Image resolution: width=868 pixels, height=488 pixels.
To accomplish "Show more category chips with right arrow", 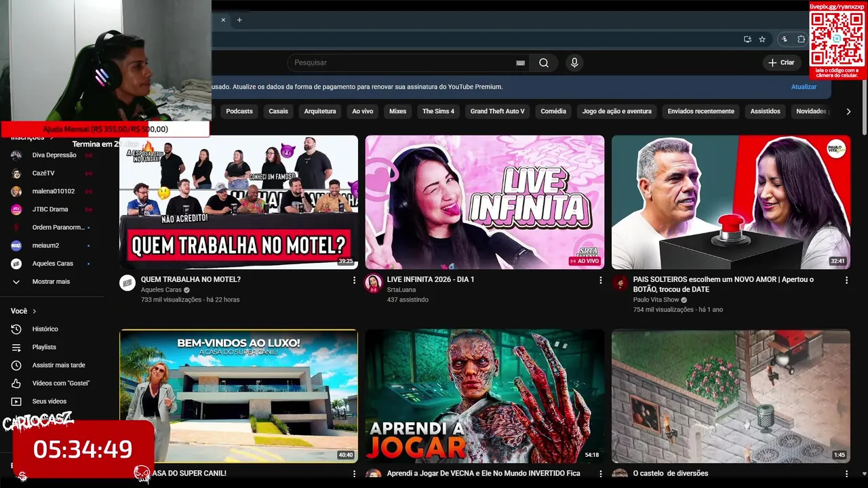I will [848, 111].
